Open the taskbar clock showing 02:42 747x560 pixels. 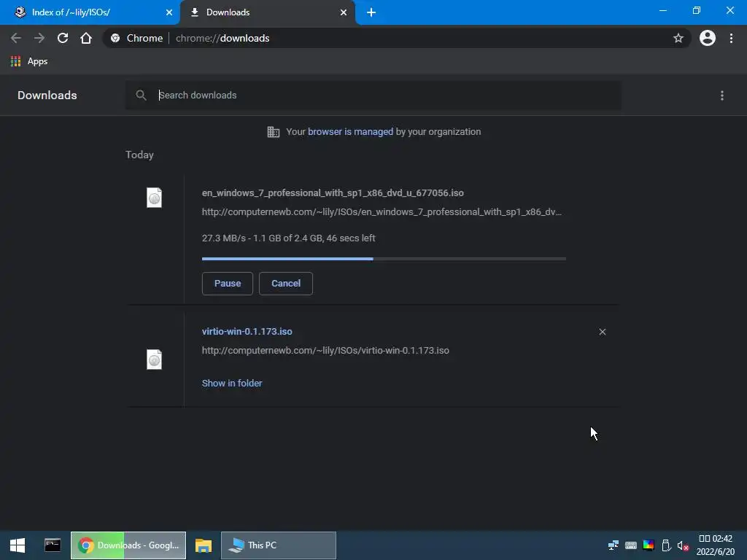(716, 545)
